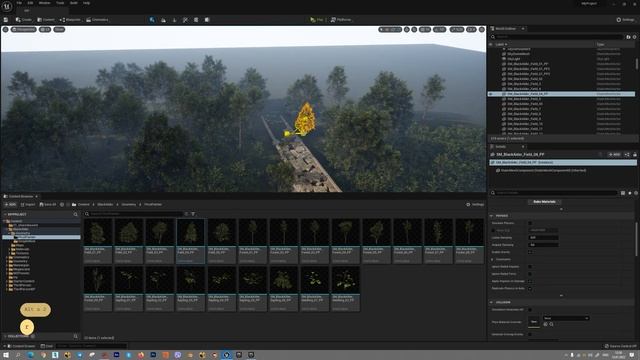Click Content Browser Add button

(x=10, y=204)
